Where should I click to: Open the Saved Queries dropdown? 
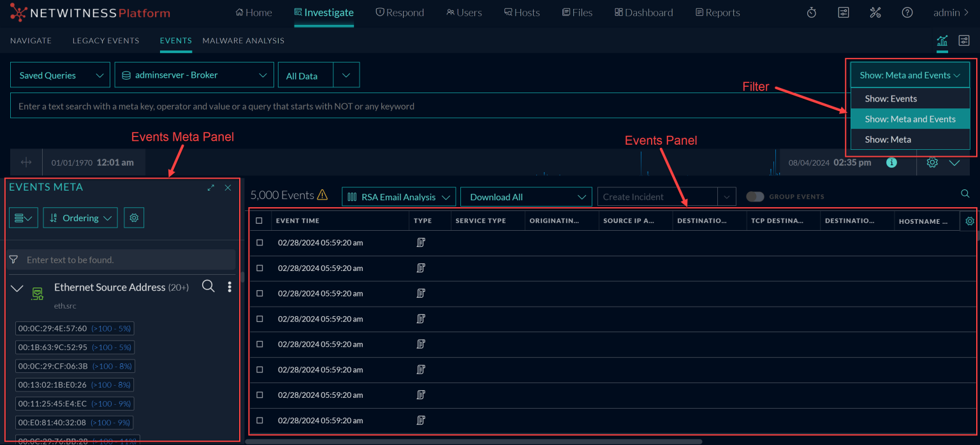[61, 75]
